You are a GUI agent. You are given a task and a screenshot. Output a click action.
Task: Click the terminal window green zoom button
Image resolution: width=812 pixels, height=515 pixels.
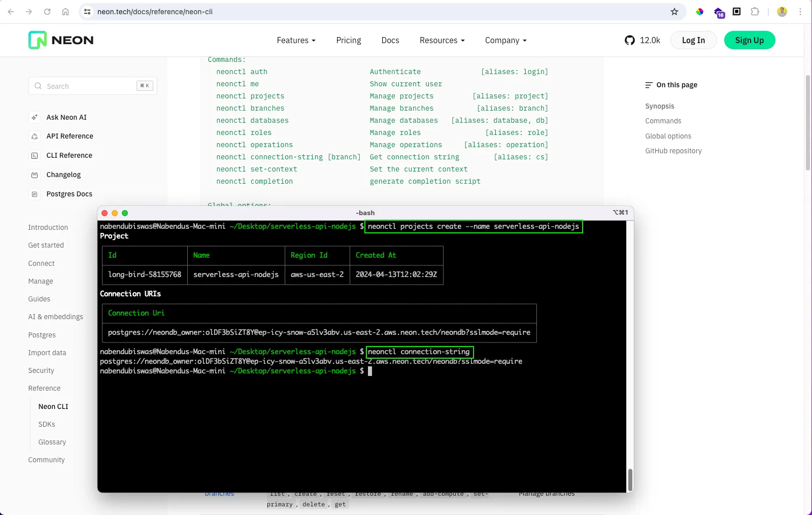pyautogui.click(x=125, y=213)
